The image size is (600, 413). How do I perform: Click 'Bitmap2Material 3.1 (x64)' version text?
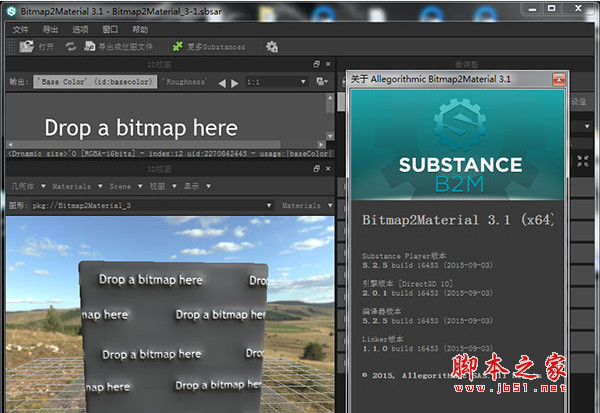point(458,220)
